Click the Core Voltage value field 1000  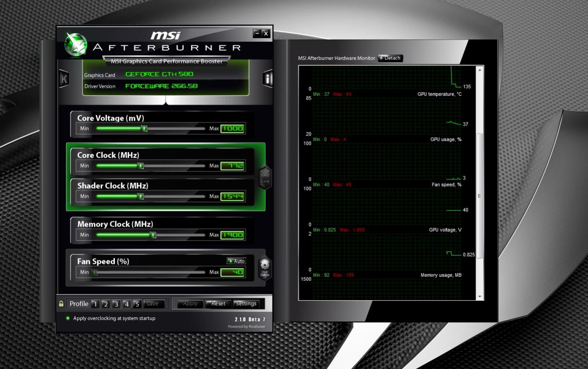tap(233, 129)
